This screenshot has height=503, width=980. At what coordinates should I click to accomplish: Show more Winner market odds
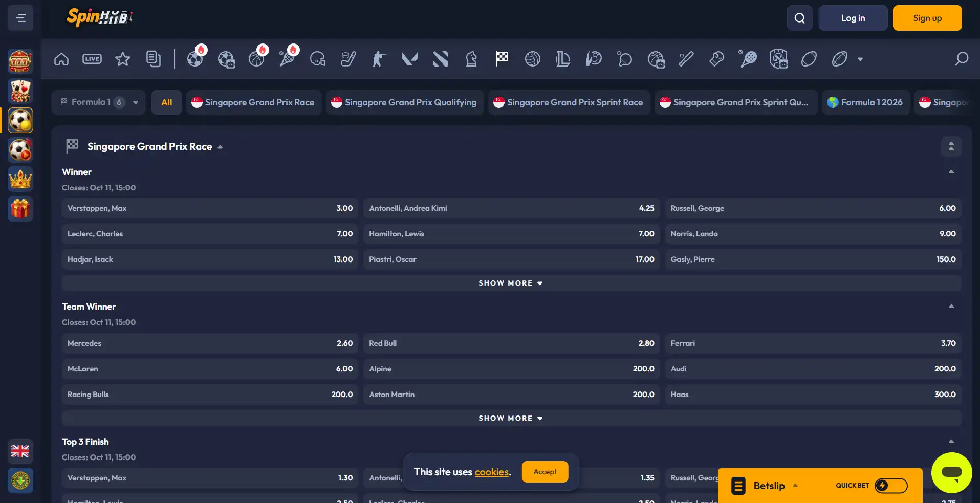(511, 283)
